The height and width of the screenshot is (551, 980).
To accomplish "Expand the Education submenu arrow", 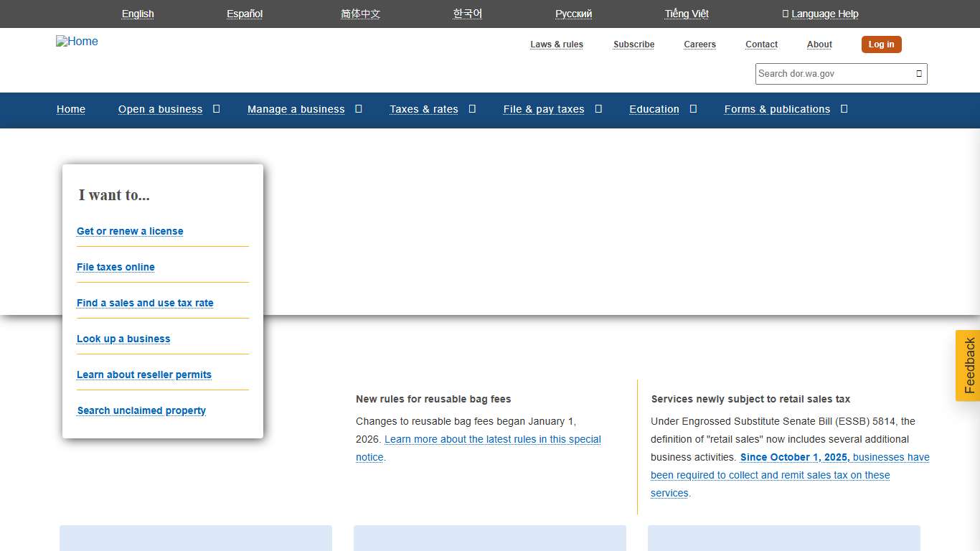I will [693, 109].
